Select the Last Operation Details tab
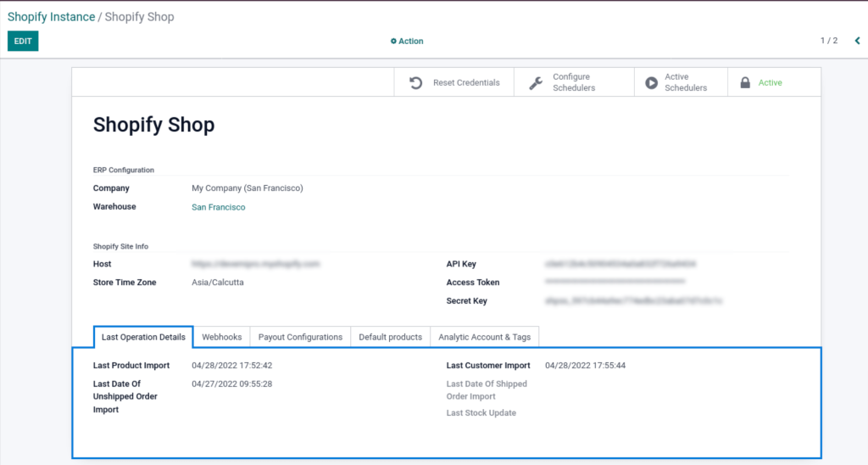Viewport: 868px width, 465px height. (x=143, y=337)
